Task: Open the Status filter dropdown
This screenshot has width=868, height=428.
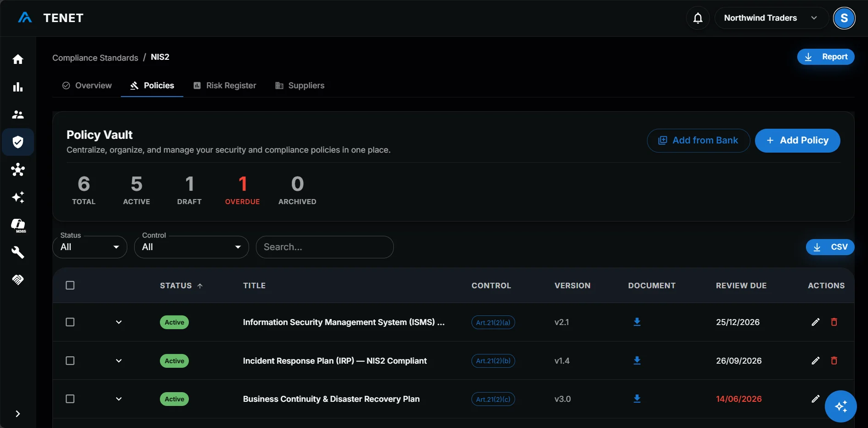Action: (90, 247)
